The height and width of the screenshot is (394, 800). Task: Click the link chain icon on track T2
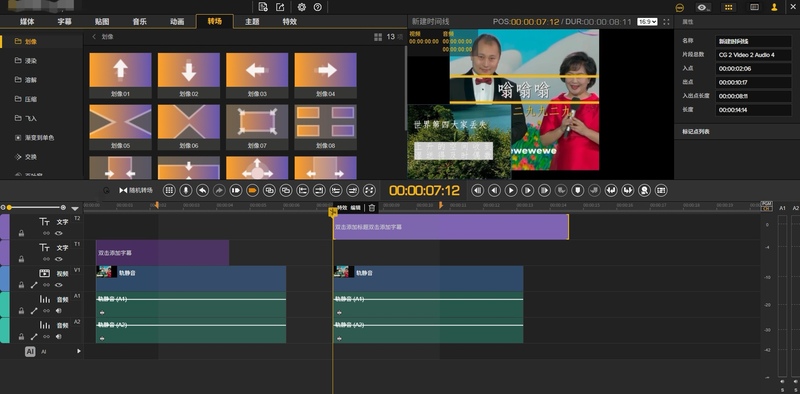pyautogui.click(x=46, y=233)
